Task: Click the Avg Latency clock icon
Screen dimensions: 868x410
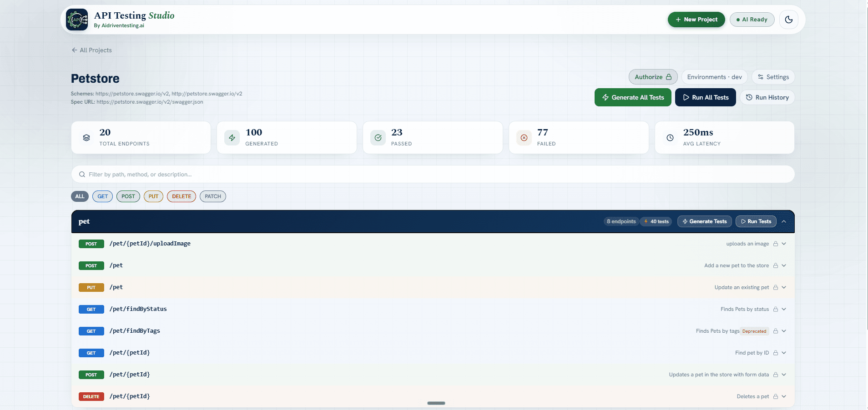Action: coord(670,138)
